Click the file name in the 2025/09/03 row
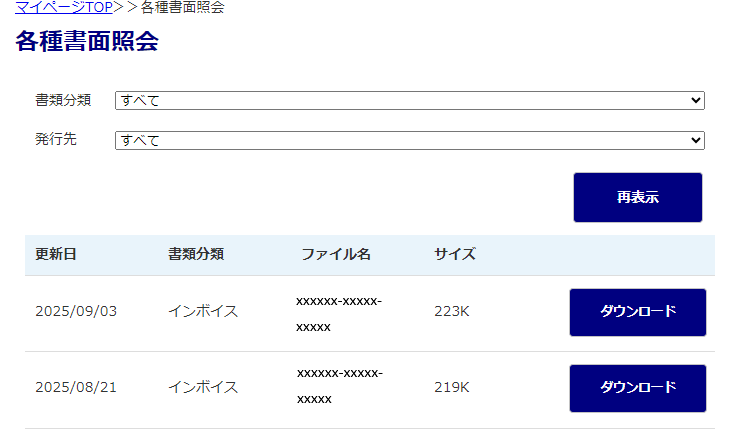 339,313
